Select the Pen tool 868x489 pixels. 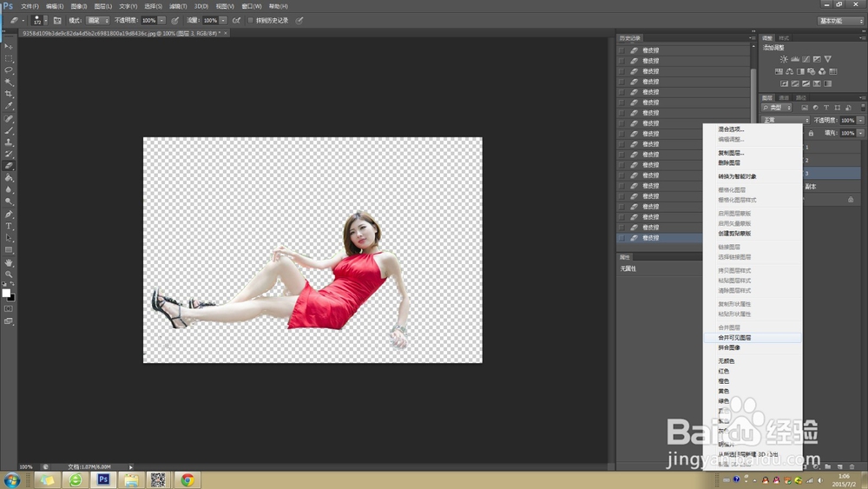coord(9,214)
